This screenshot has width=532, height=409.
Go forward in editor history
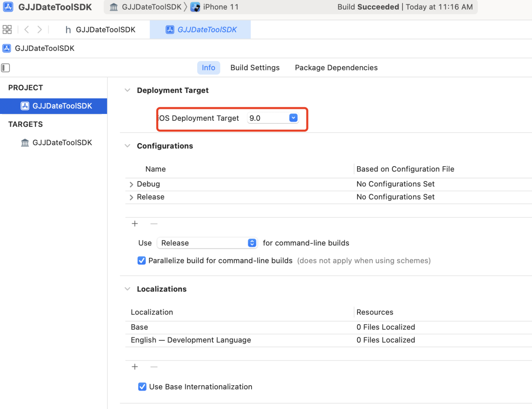[39, 29]
